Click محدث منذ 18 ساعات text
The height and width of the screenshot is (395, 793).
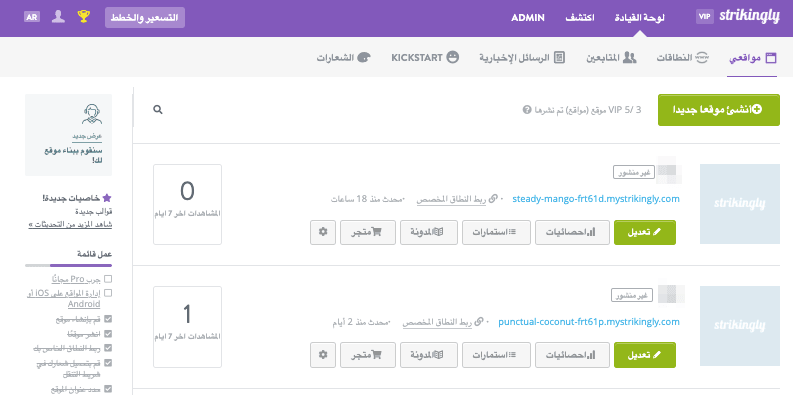click(368, 199)
